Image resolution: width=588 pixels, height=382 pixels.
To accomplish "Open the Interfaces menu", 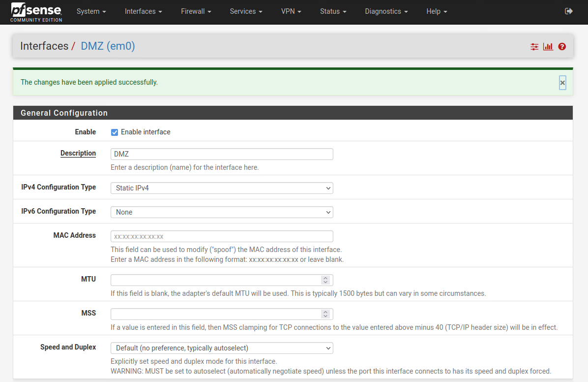I will [143, 11].
